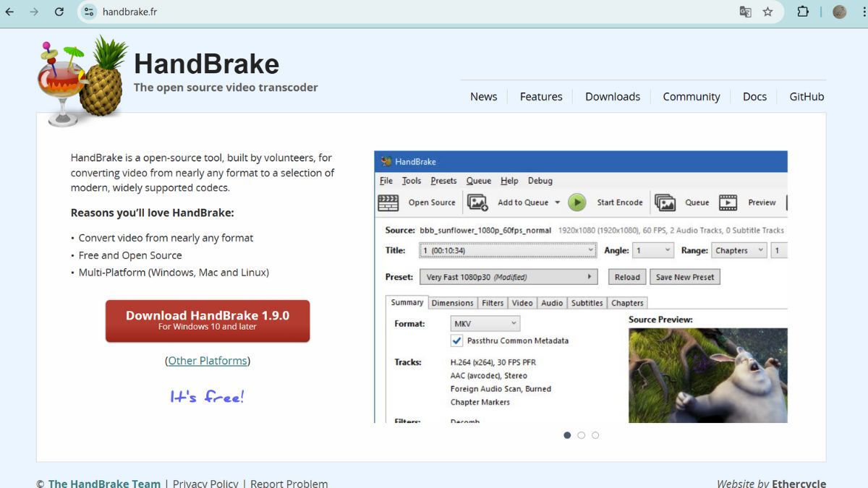Viewport: 868px width, 488px height.
Task: Click "Multi-Platform (Windows, Mac and Linux)" bullet
Action: click(174, 273)
